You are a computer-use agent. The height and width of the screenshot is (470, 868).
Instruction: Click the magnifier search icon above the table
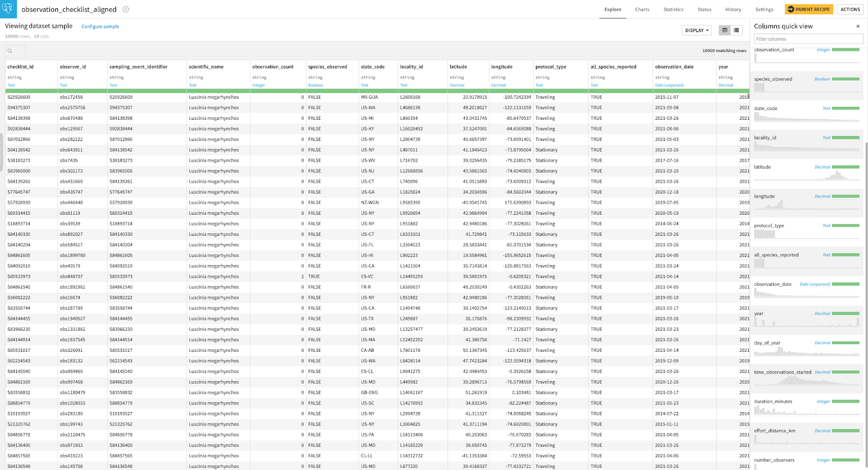click(x=10, y=51)
